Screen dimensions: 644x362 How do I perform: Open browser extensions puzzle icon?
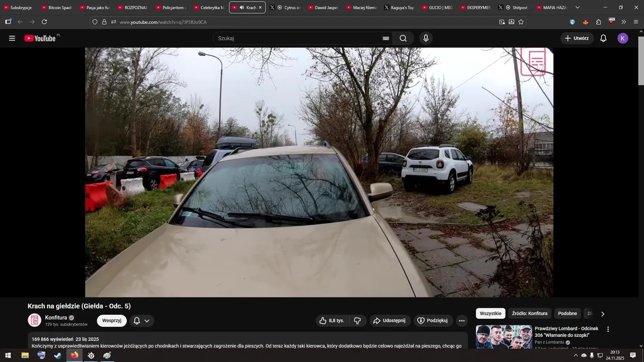point(598,22)
